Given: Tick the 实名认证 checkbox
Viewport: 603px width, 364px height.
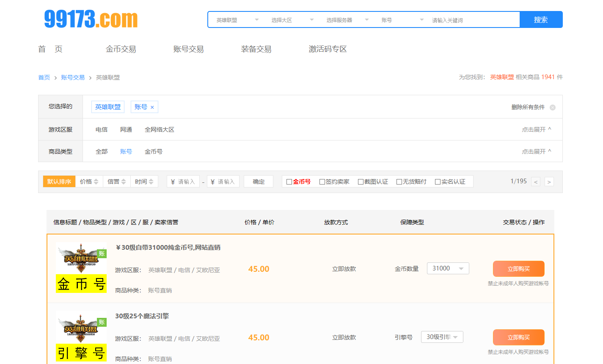Looking at the screenshot, I should coord(438,182).
